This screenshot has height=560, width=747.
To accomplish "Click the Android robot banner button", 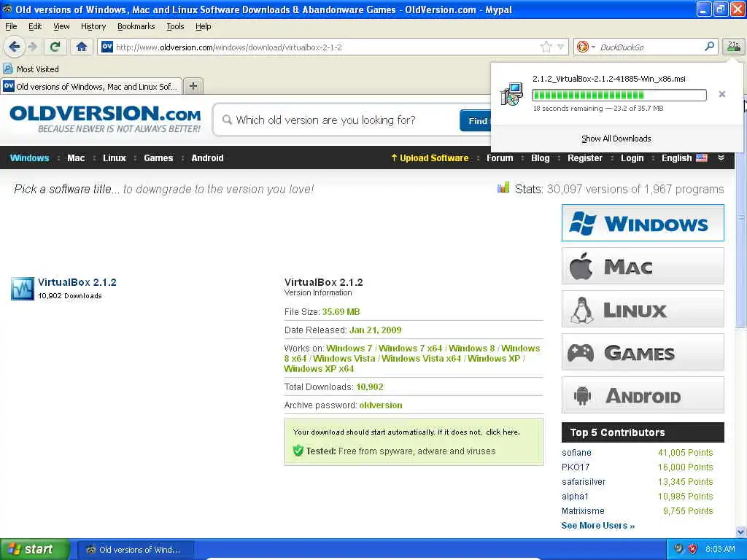I will [643, 395].
